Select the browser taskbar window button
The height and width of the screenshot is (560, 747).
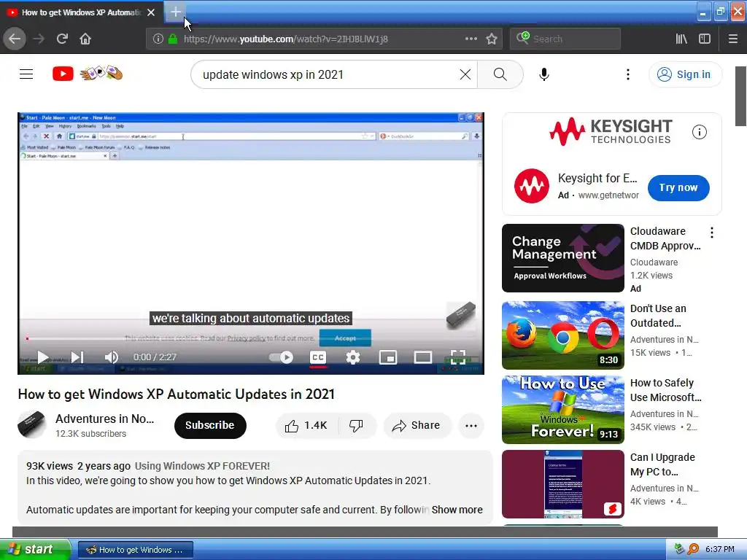[135, 550]
